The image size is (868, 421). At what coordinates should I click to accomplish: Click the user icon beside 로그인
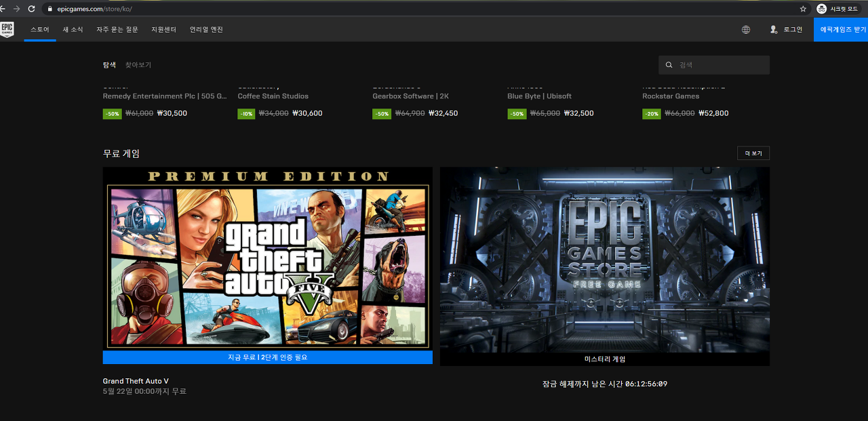tap(774, 30)
